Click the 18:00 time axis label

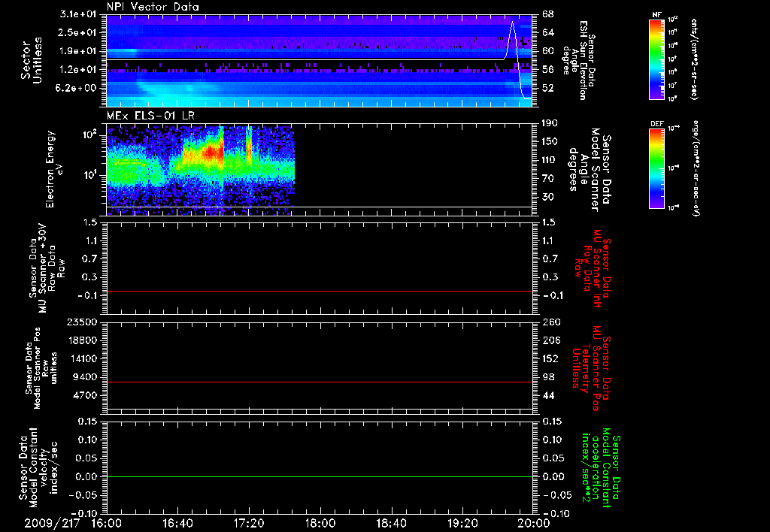(x=320, y=523)
